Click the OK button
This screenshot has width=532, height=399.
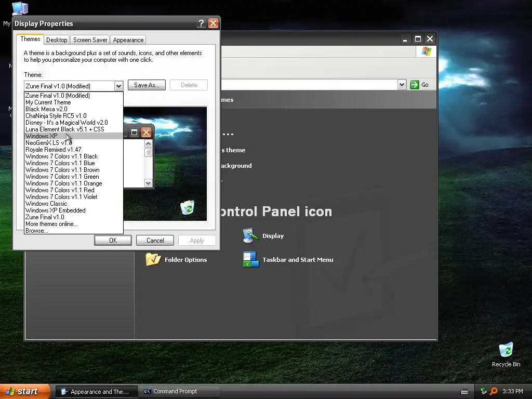coord(113,240)
